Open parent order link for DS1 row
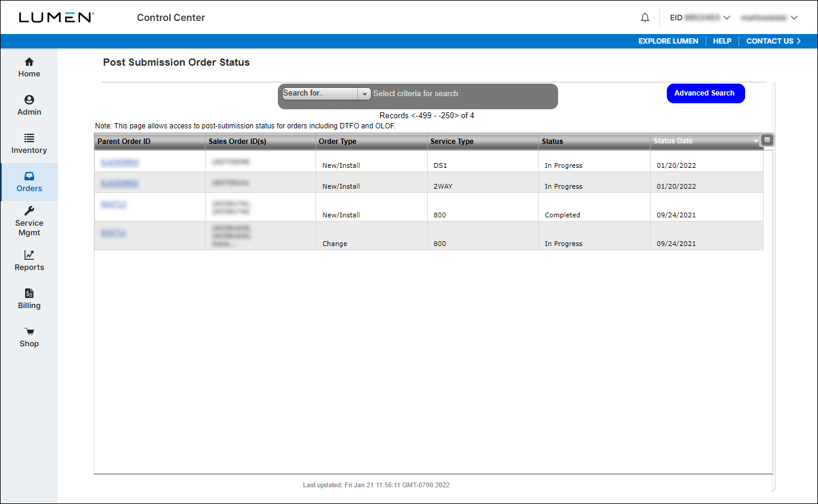Image resolution: width=818 pixels, height=504 pixels. point(120,162)
